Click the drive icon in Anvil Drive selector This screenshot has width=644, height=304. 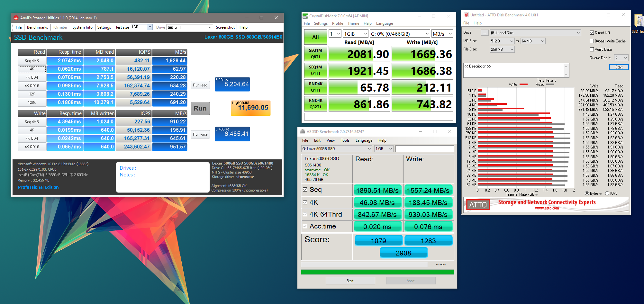coord(171,27)
